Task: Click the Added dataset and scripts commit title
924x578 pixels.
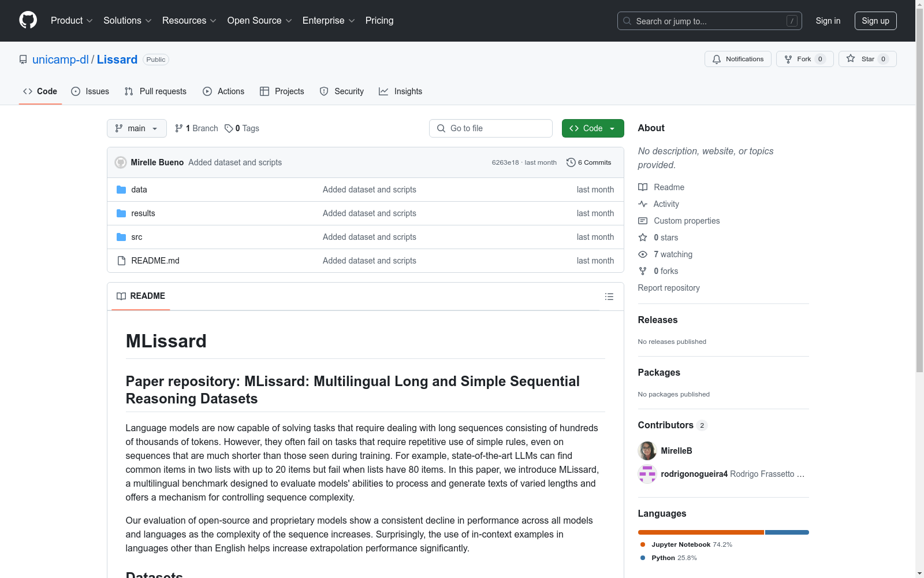Action: pos(235,162)
